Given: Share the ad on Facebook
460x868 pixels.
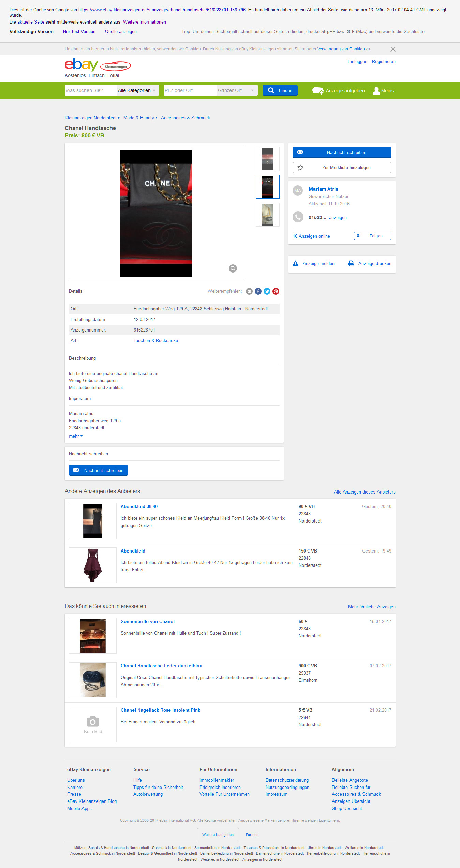Looking at the screenshot, I should pyautogui.click(x=258, y=291).
